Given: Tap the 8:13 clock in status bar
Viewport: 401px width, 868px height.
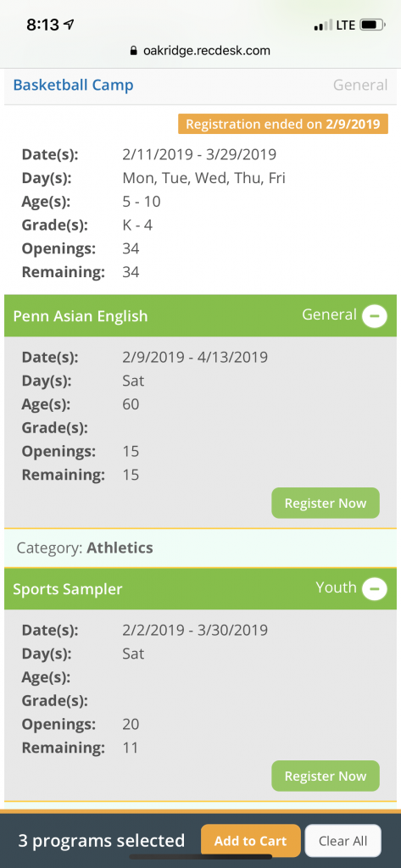Looking at the screenshot, I should click(x=42, y=25).
